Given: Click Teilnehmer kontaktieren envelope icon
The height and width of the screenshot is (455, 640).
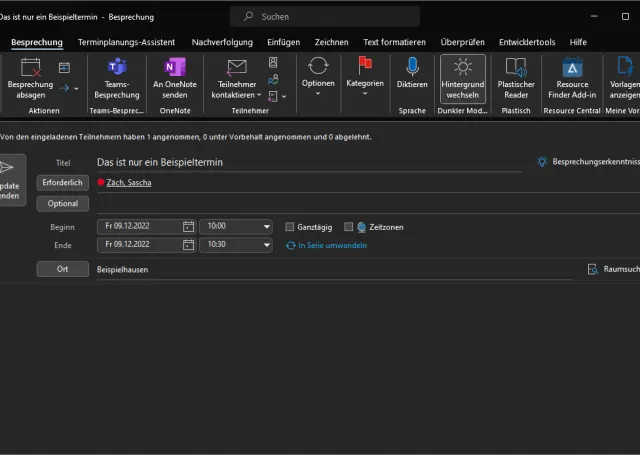Looking at the screenshot, I should pyautogui.click(x=237, y=68).
